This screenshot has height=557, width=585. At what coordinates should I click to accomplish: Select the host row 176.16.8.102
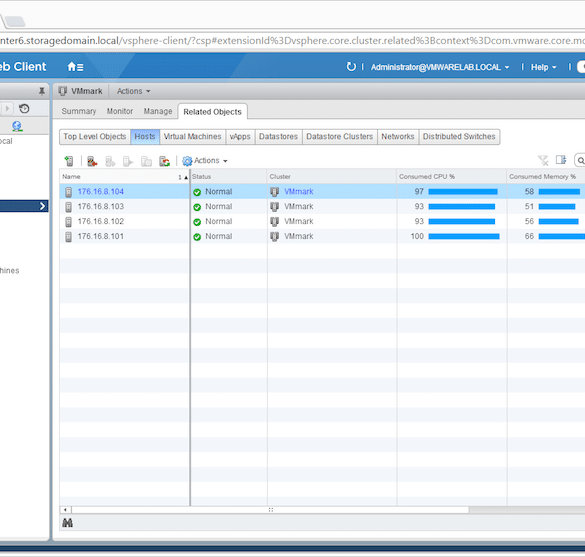click(x=322, y=222)
